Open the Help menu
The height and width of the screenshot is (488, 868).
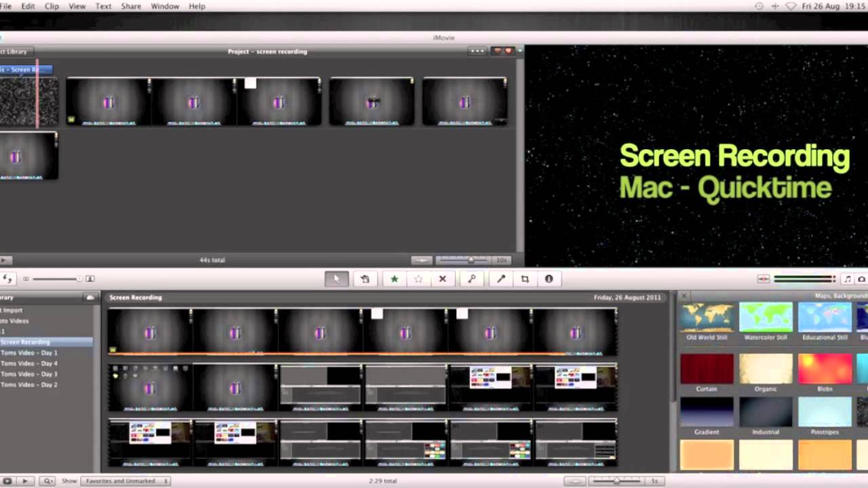point(197,6)
